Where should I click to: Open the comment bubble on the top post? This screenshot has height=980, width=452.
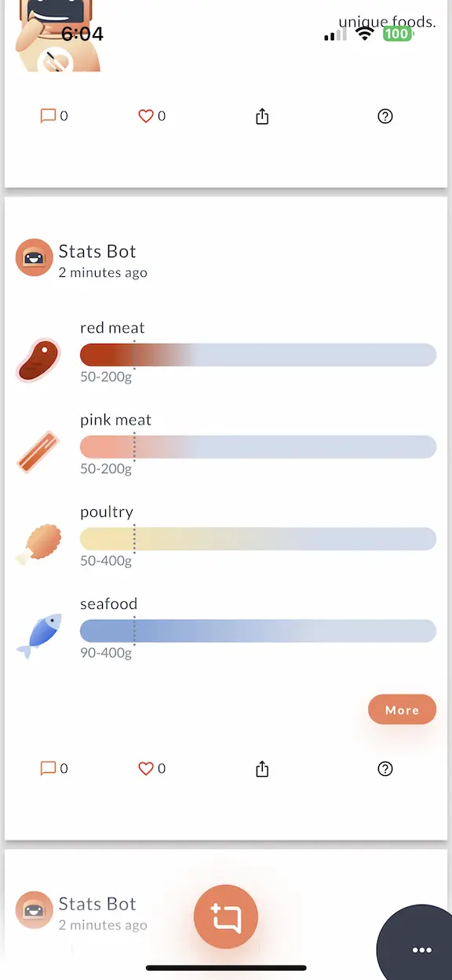pos(48,115)
